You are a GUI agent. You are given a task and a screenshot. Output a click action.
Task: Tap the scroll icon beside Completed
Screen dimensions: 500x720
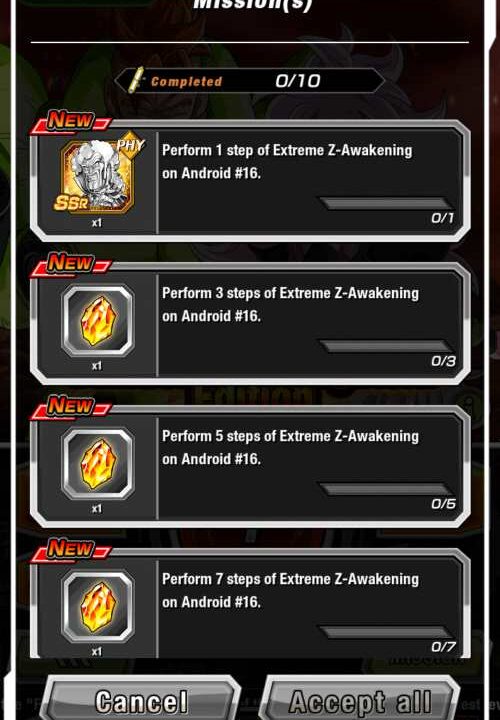(x=136, y=80)
